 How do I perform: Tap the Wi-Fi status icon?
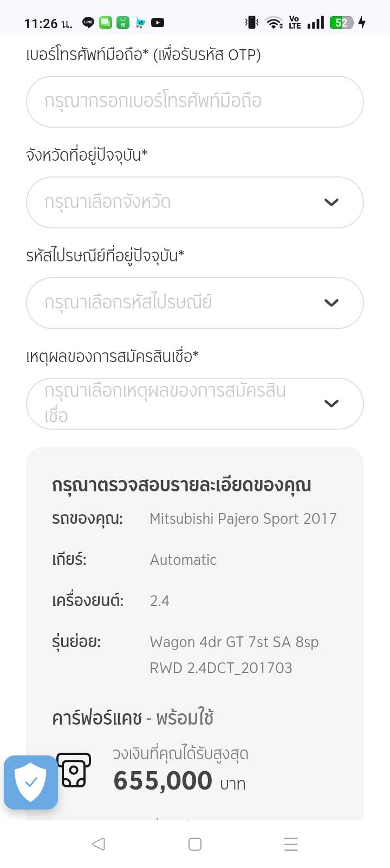point(275,23)
